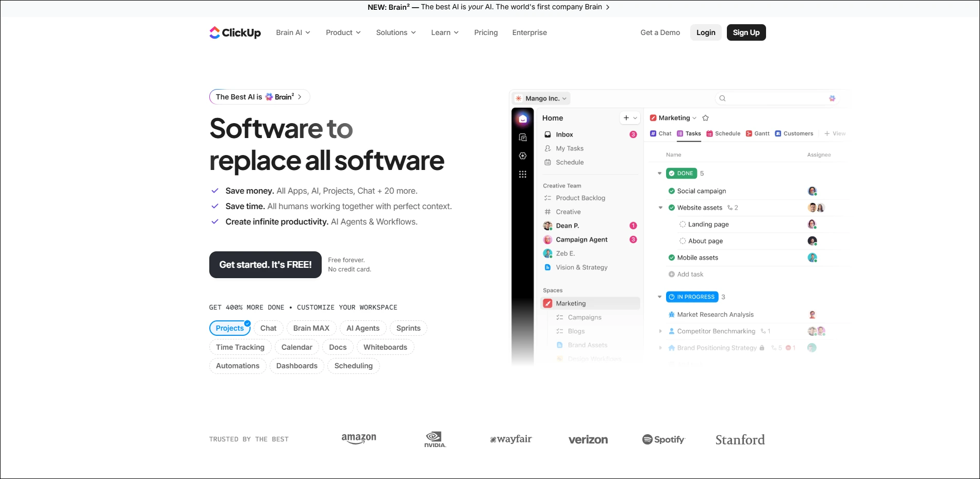Viewport: 980px width, 479px height.
Task: Click the Verizon logo
Action: click(x=588, y=439)
